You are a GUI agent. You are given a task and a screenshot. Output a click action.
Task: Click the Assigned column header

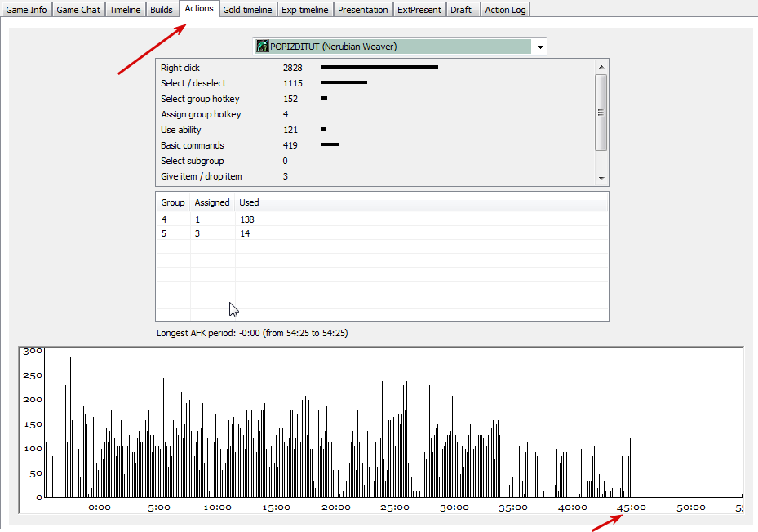(212, 202)
